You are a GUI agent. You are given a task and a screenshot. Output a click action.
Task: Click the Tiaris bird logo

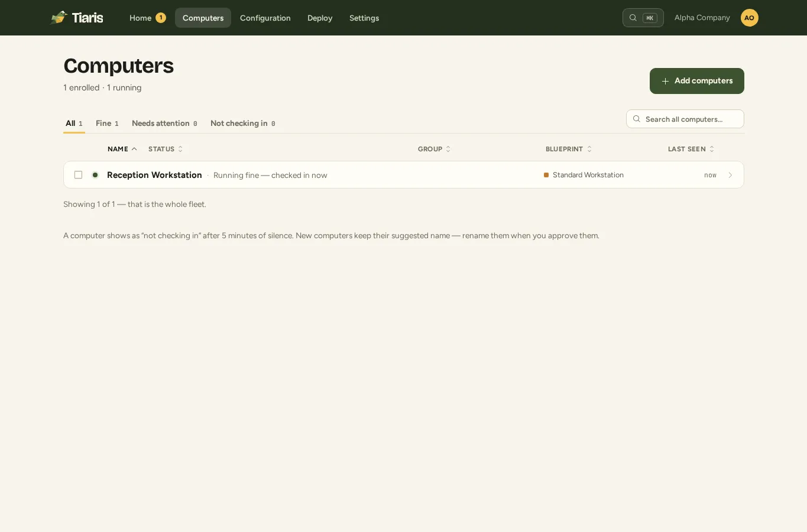tap(59, 18)
